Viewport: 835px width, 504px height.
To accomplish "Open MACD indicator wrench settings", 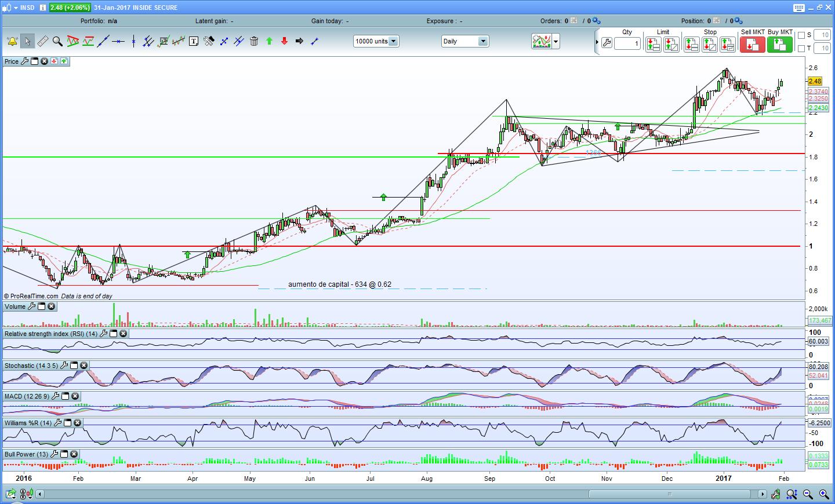I will (55, 396).
